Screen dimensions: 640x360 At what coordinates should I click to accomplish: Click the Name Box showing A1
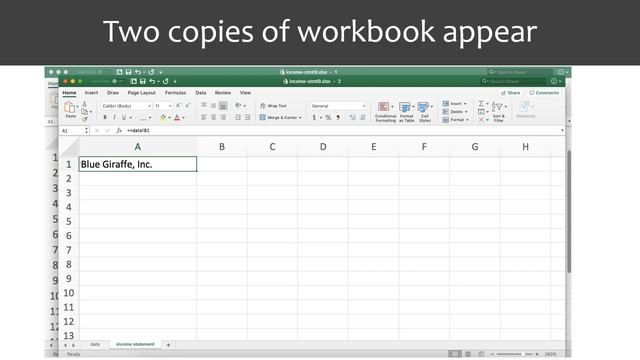(x=74, y=131)
